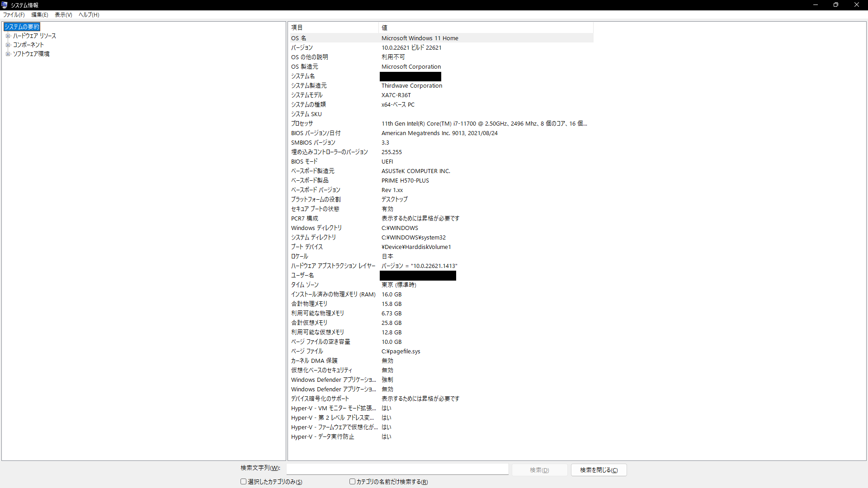Select the C:¥WINDOWS¥system32 value
Screen dimensions: 868x488
tap(414, 237)
